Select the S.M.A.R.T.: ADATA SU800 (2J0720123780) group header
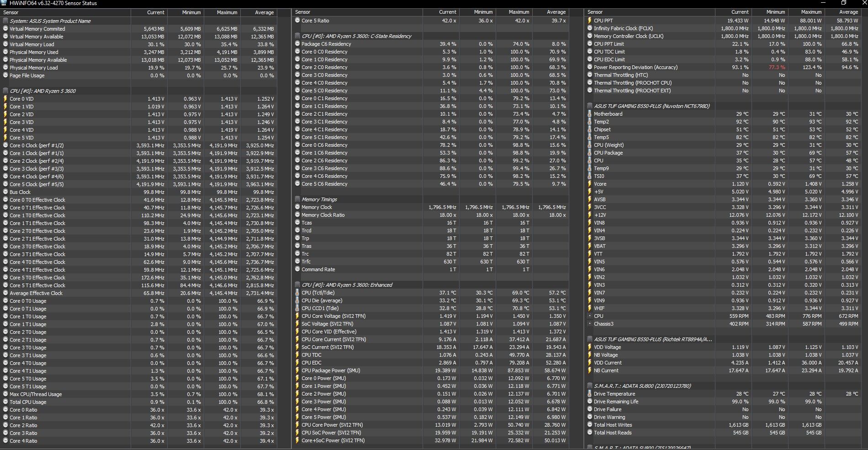 click(x=642, y=386)
